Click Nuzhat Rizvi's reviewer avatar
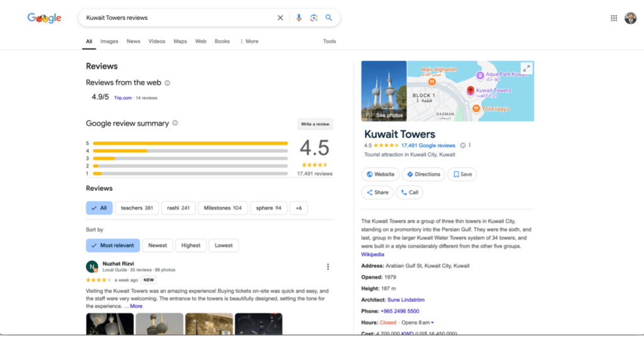This screenshot has height=337, width=644. pyautogui.click(x=92, y=267)
